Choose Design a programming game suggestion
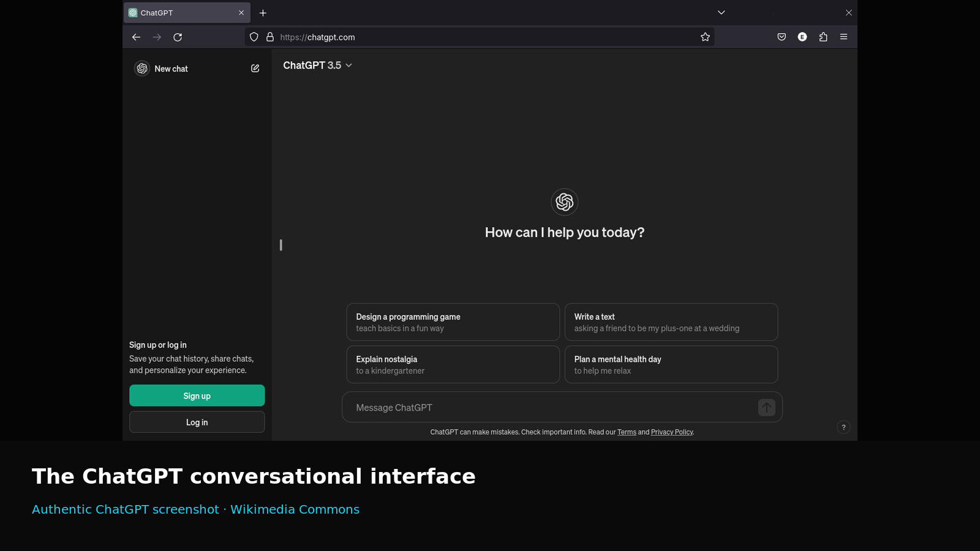 (453, 322)
